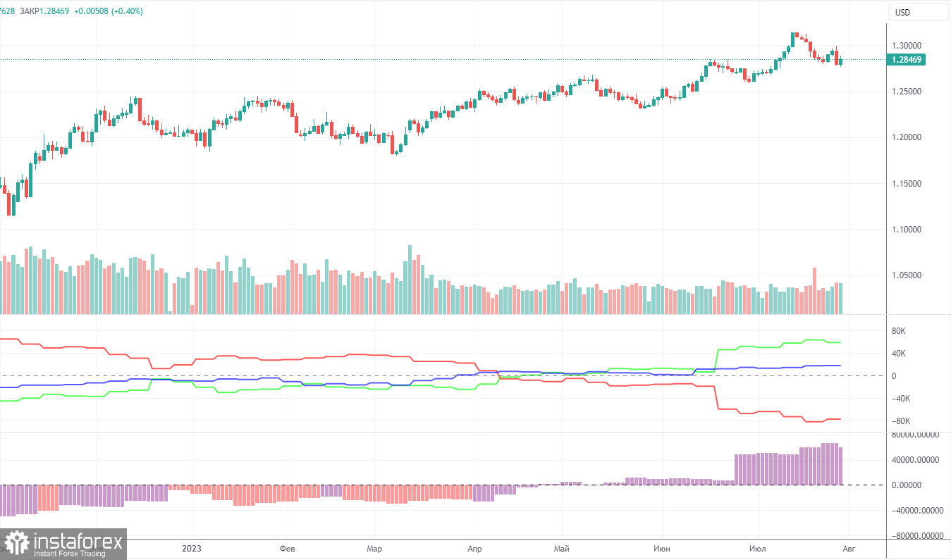Click the Июн month label on time axis
The height and width of the screenshot is (560, 951).
coord(661,548)
